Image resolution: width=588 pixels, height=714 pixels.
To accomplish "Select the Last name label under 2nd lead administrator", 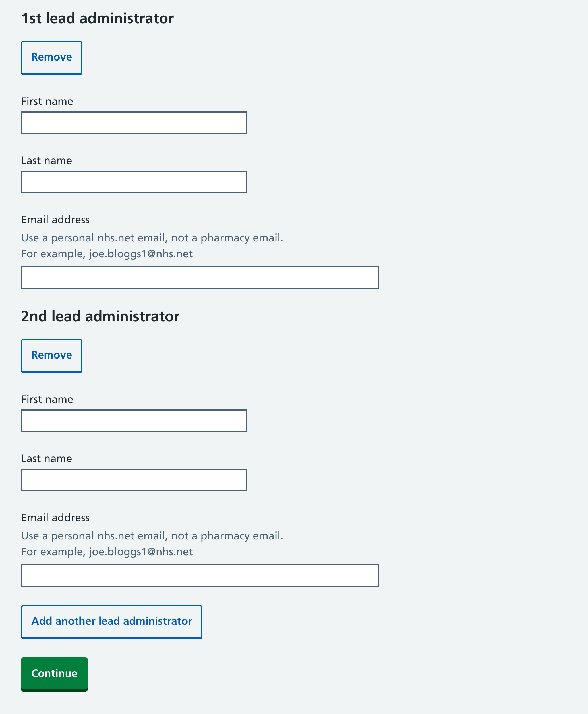I will coord(46,458).
